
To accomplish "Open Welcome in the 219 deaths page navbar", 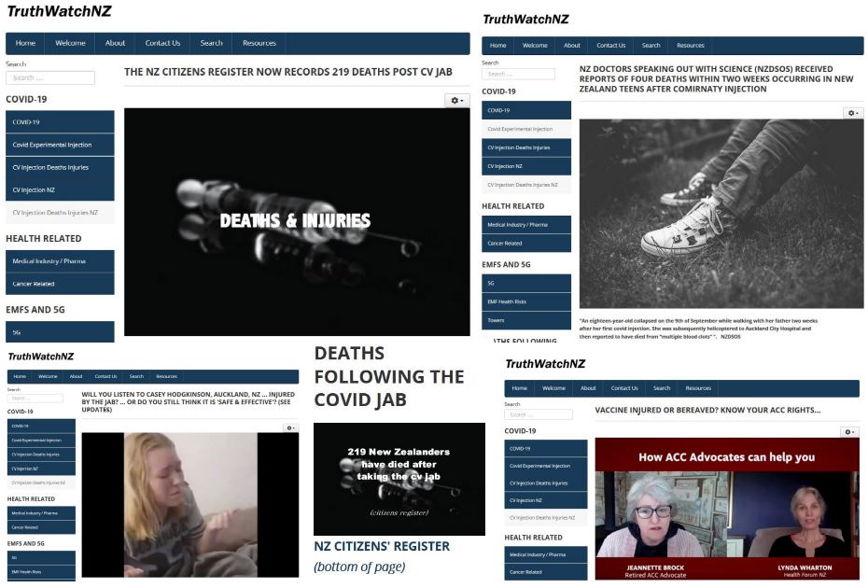I will [70, 43].
